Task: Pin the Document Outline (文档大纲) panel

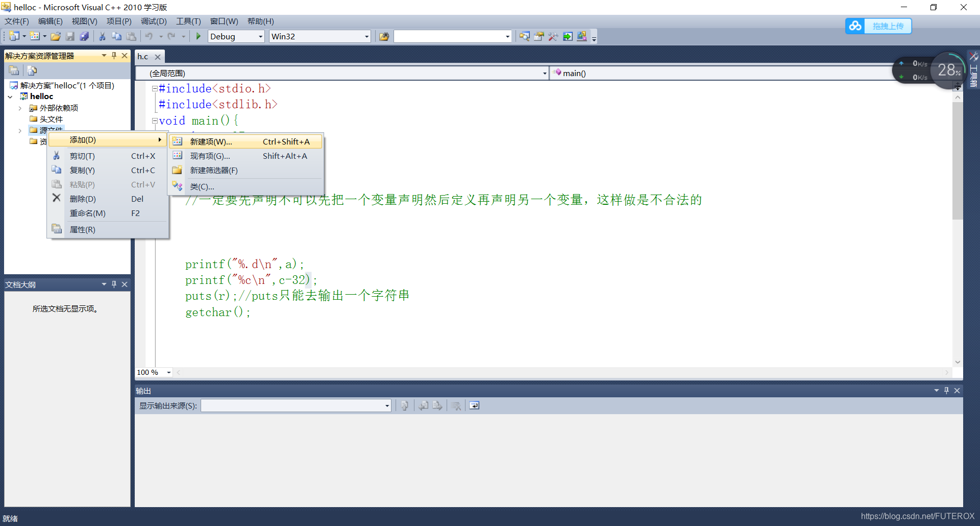Action: coord(114,284)
